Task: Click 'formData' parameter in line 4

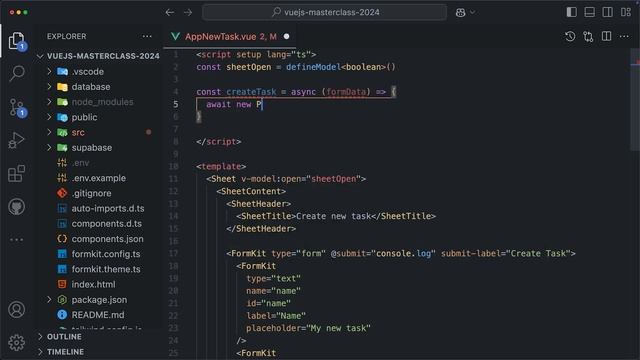Action: coord(346,92)
